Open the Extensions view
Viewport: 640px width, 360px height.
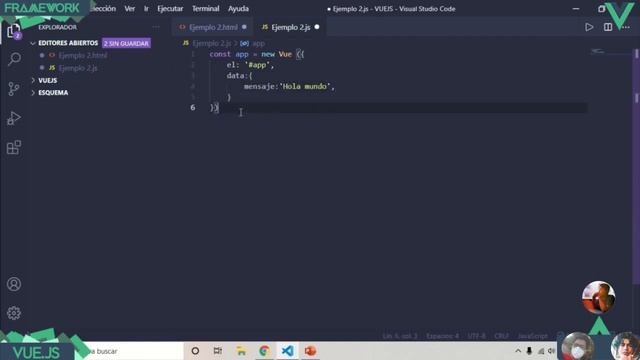14,148
